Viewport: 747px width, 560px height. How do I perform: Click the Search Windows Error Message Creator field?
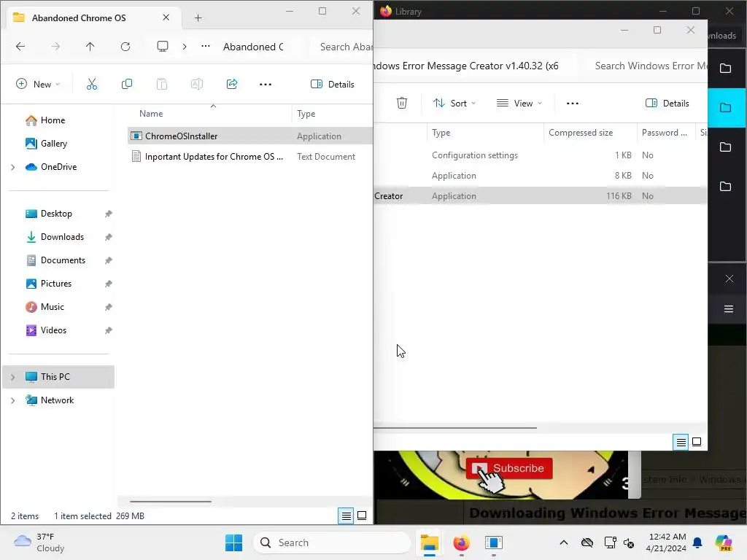pos(646,66)
